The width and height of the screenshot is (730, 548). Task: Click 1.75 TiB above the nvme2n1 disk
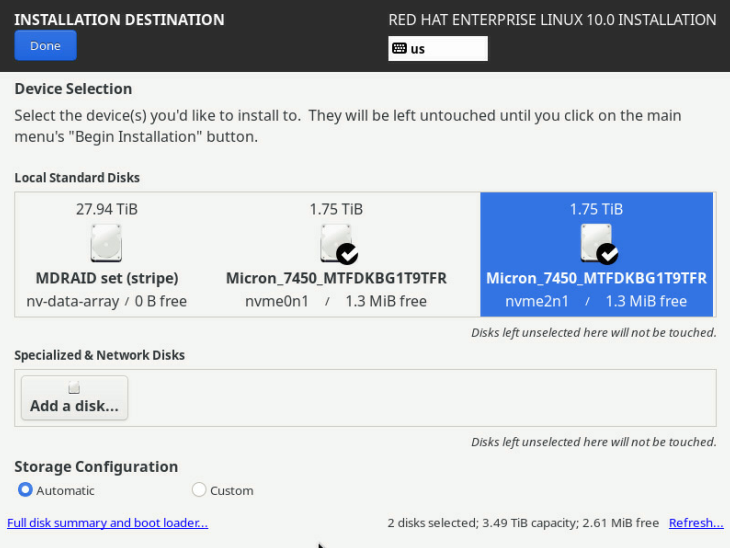tap(596, 209)
